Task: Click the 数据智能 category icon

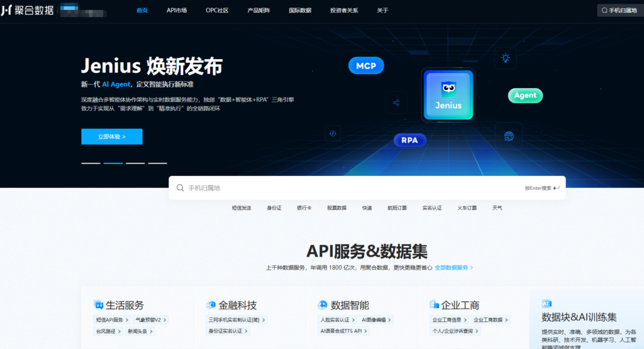Action: [x=323, y=304]
